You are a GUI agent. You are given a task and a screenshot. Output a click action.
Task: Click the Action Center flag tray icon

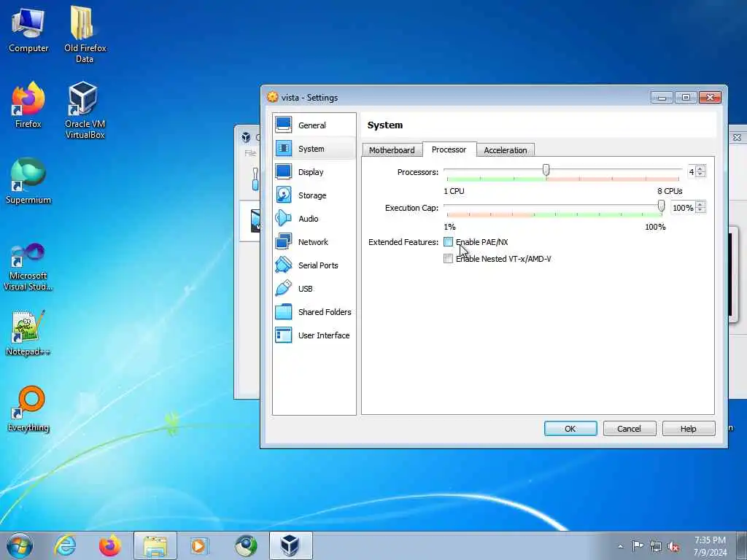click(638, 546)
